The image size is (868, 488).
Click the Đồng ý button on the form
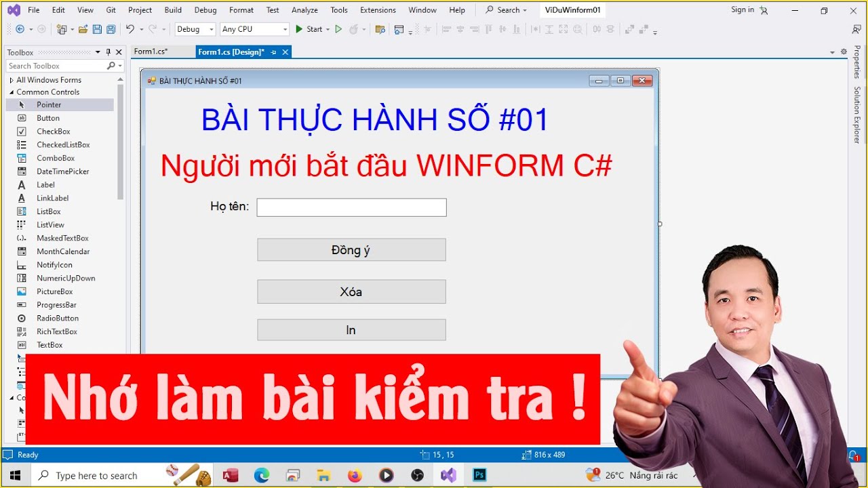pos(351,249)
